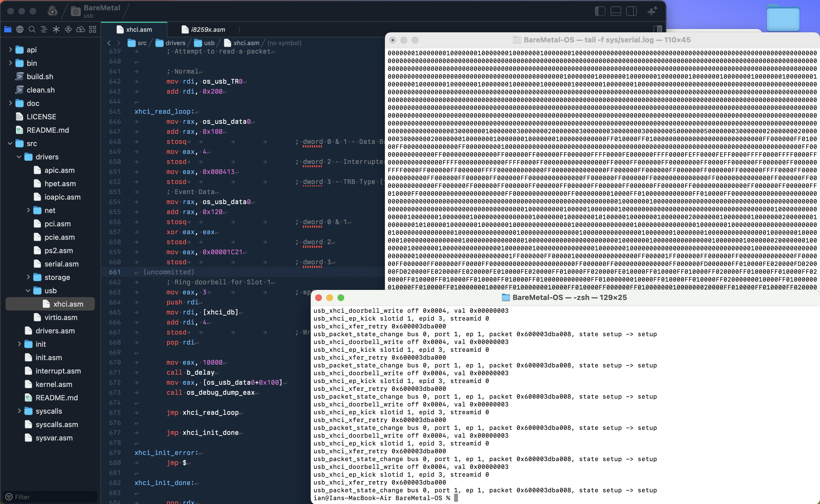This screenshot has width=820, height=504.
Task: Expand the api folder
Action: (10, 50)
